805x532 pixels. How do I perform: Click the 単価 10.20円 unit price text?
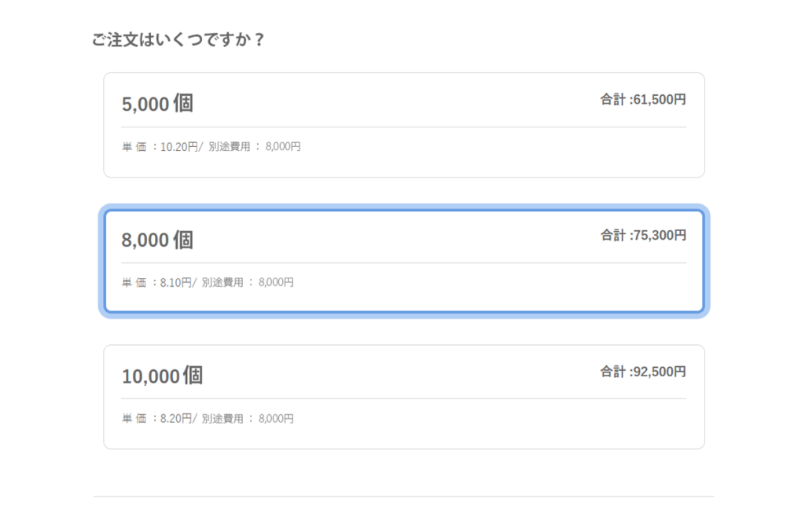(x=161, y=146)
